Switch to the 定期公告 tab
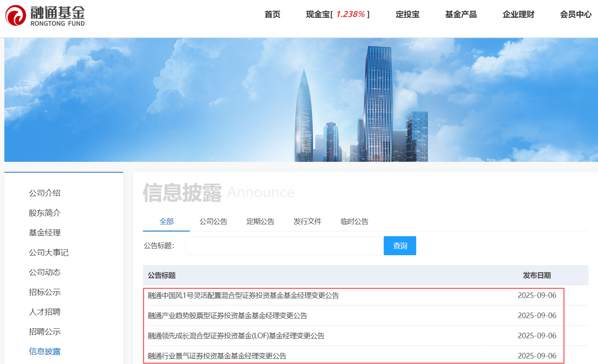The width and height of the screenshot is (598, 364). [x=260, y=222]
